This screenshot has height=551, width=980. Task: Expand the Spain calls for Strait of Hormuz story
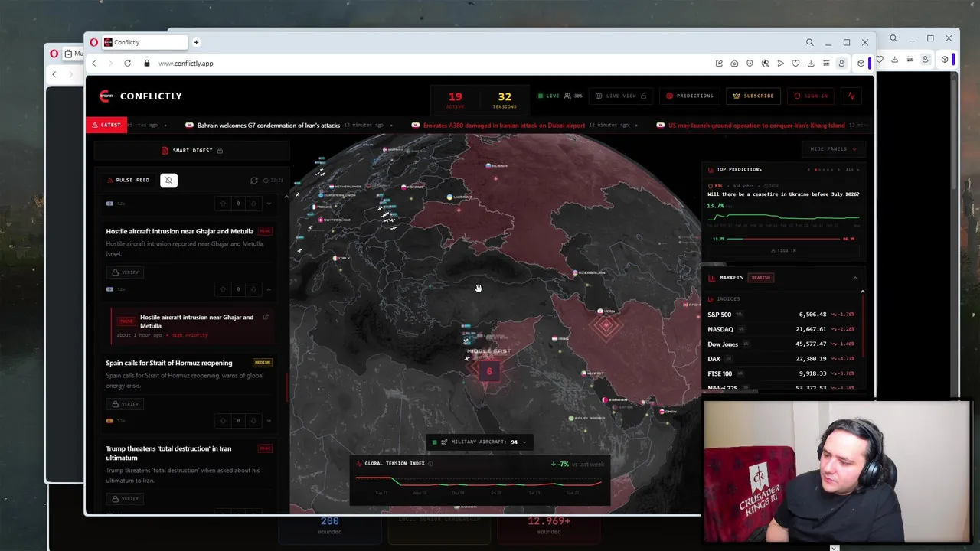pyautogui.click(x=269, y=421)
